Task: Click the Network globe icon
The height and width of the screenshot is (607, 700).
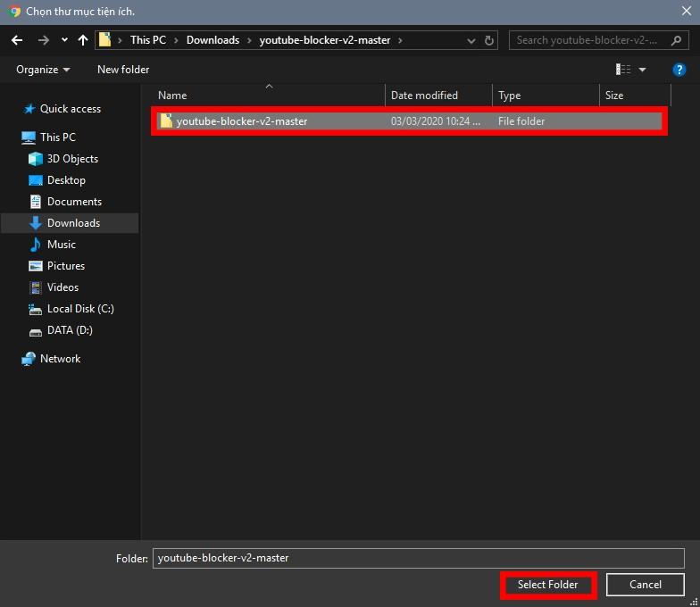Action: 29,359
